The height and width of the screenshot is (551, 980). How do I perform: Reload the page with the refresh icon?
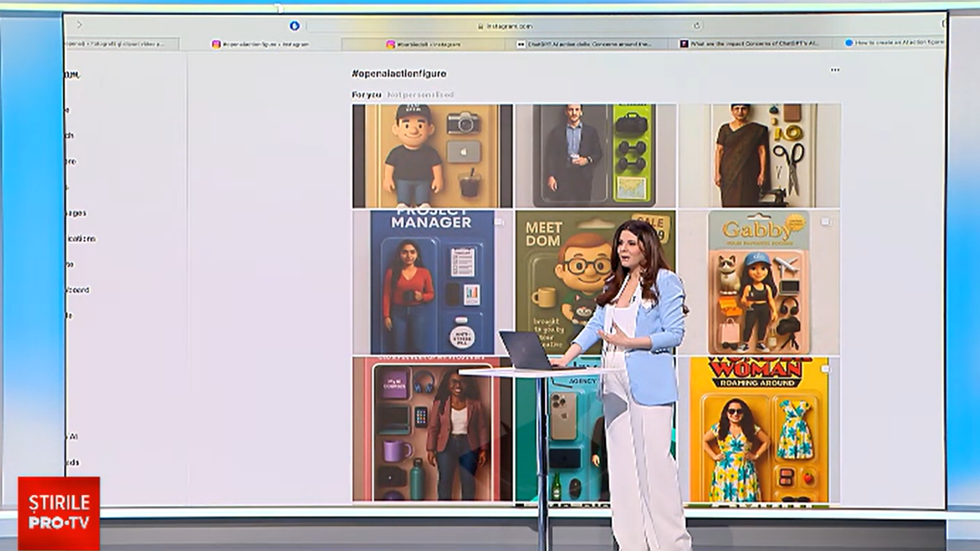click(696, 26)
